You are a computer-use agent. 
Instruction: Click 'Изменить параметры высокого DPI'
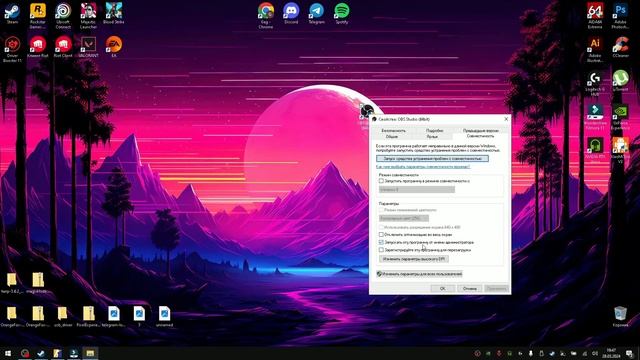(414, 259)
